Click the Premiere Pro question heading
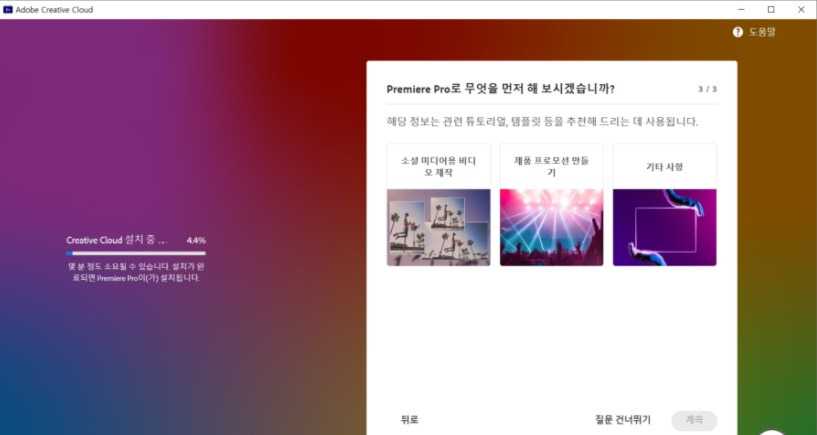The width and height of the screenshot is (817, 435). coord(500,89)
